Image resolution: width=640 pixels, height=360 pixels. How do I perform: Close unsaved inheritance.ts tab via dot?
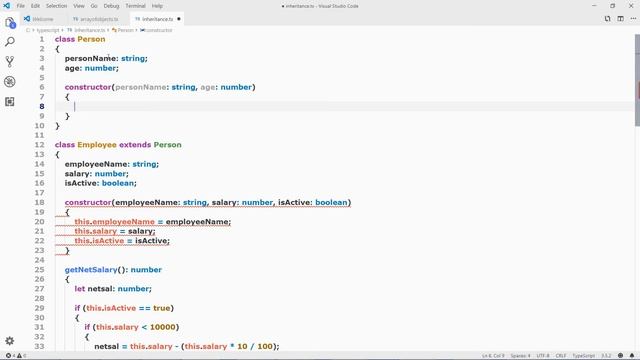click(x=179, y=19)
